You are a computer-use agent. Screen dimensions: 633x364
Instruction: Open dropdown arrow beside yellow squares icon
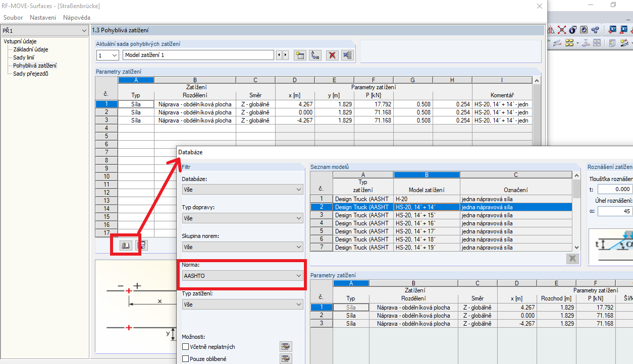pos(577,43)
